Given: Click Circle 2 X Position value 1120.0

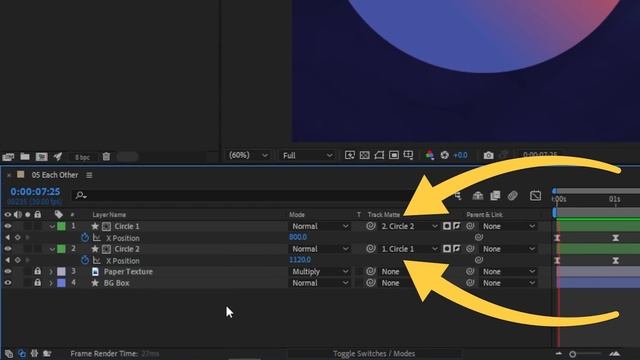Looking at the screenshot, I should pyautogui.click(x=300, y=260).
